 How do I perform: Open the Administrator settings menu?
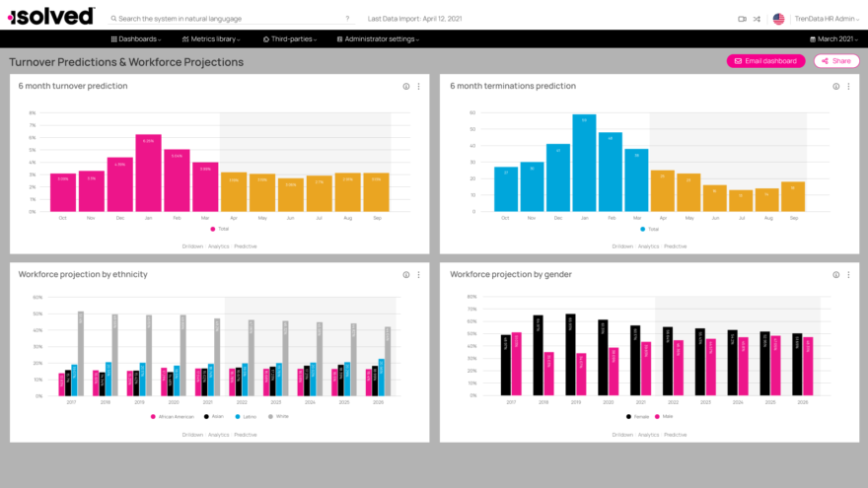[378, 39]
